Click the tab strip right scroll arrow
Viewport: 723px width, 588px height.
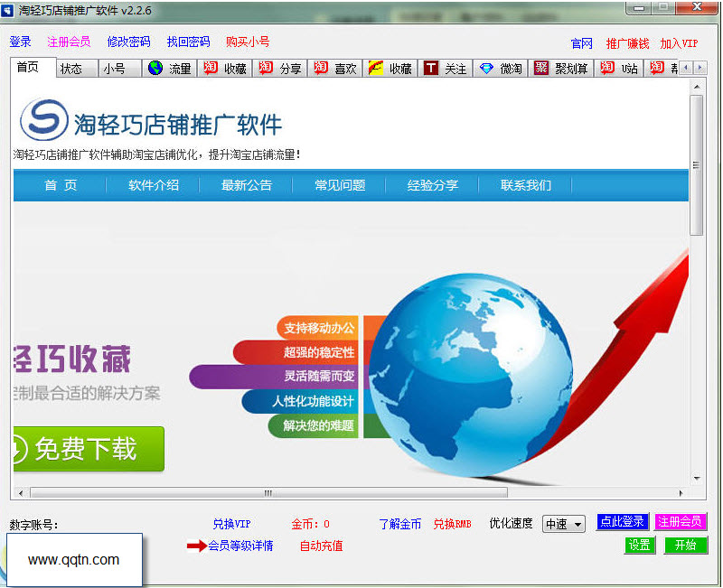[700, 69]
